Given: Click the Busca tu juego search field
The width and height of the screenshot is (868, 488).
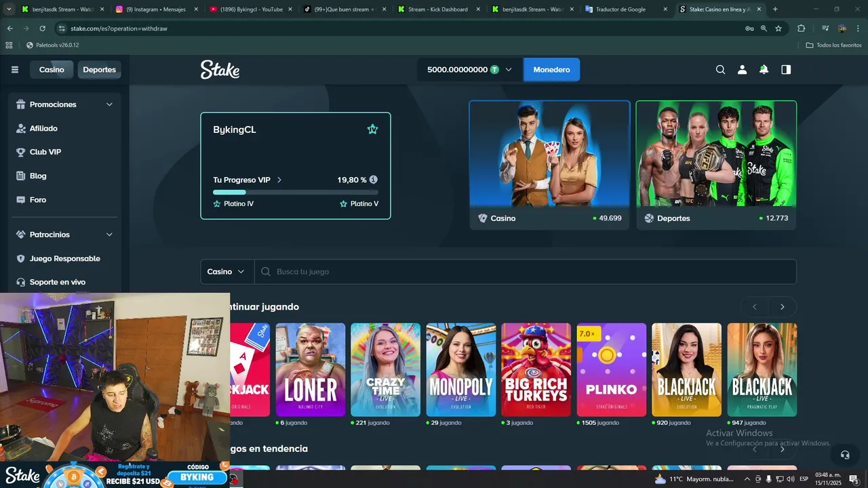Looking at the screenshot, I should 526,271.
